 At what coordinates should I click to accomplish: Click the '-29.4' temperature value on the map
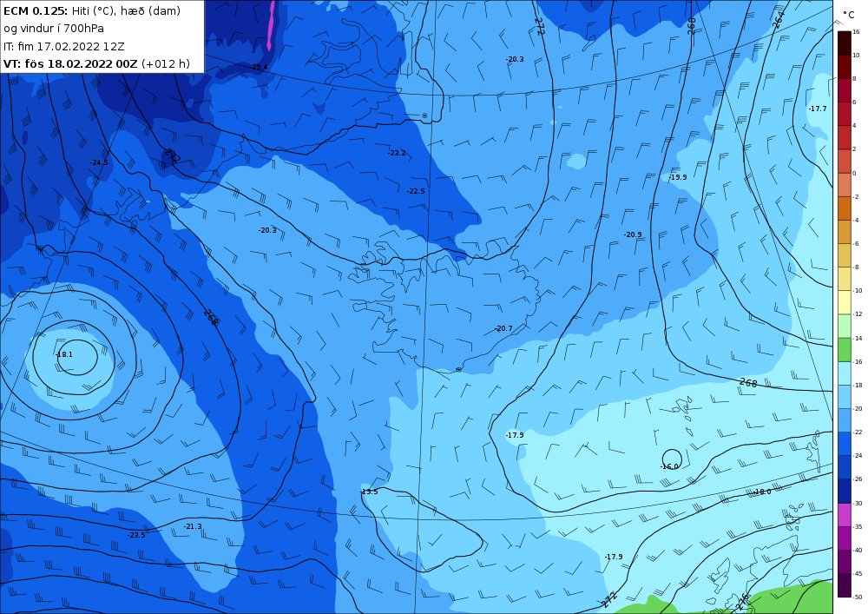coord(259,67)
